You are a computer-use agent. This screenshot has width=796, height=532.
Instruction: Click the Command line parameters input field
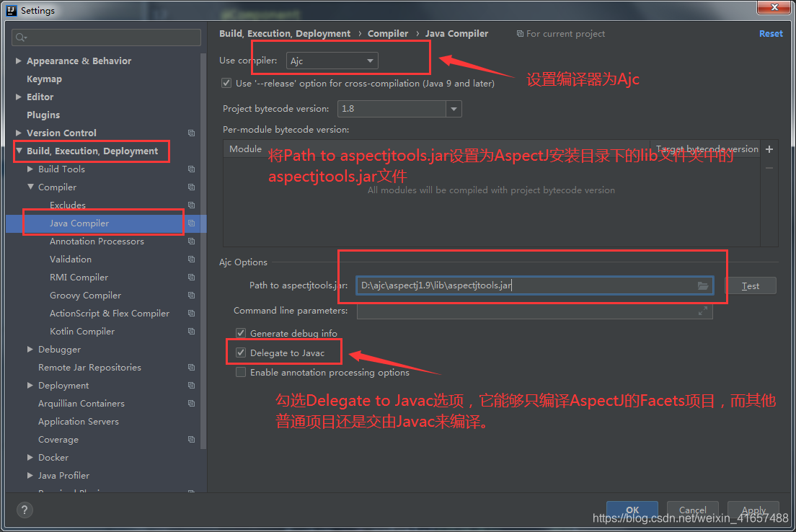(x=534, y=311)
